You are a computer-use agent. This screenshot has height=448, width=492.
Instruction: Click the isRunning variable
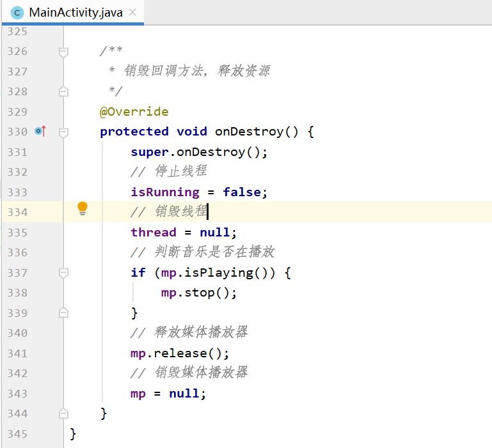[165, 192]
